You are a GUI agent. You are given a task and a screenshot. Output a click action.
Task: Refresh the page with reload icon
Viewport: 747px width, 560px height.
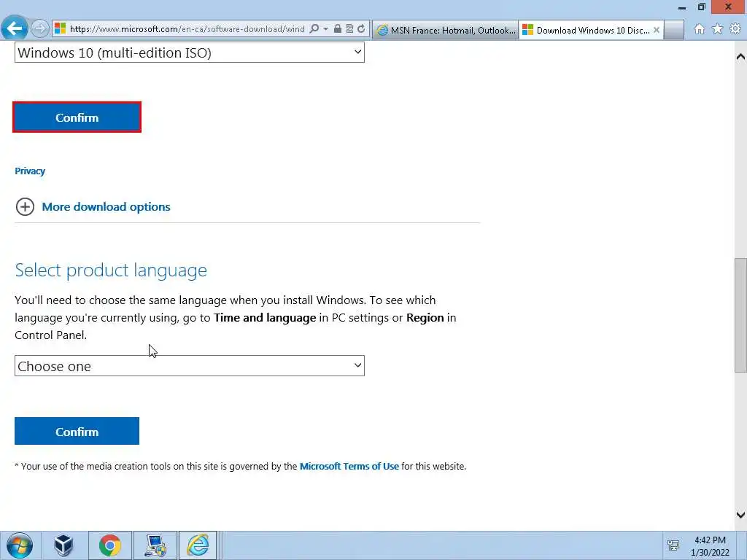(x=361, y=28)
